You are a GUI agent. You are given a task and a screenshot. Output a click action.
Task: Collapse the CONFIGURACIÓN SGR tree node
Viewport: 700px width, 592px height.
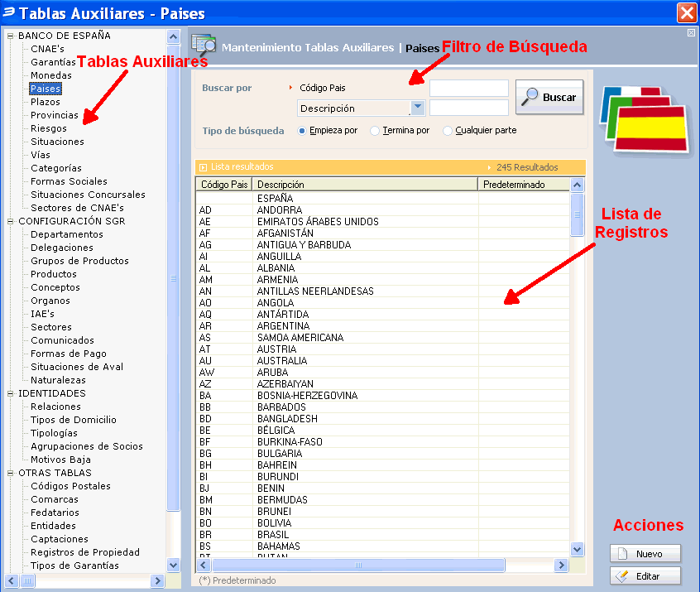coord(10,221)
